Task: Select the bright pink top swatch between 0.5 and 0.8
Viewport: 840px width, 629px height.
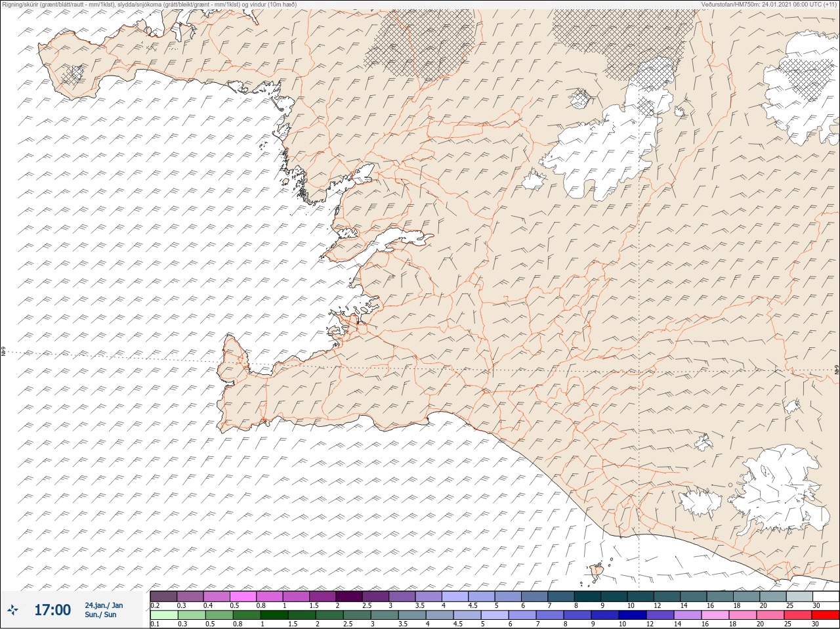Action: (243, 596)
